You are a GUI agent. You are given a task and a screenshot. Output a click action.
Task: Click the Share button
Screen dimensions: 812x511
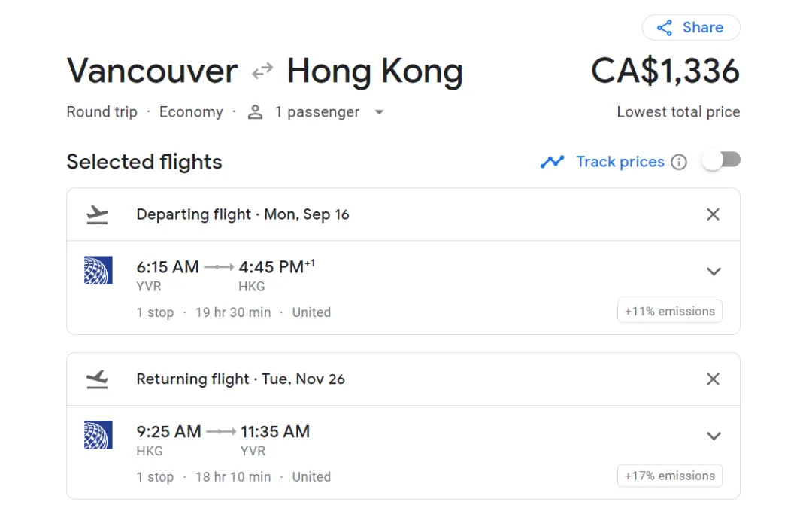[691, 28]
